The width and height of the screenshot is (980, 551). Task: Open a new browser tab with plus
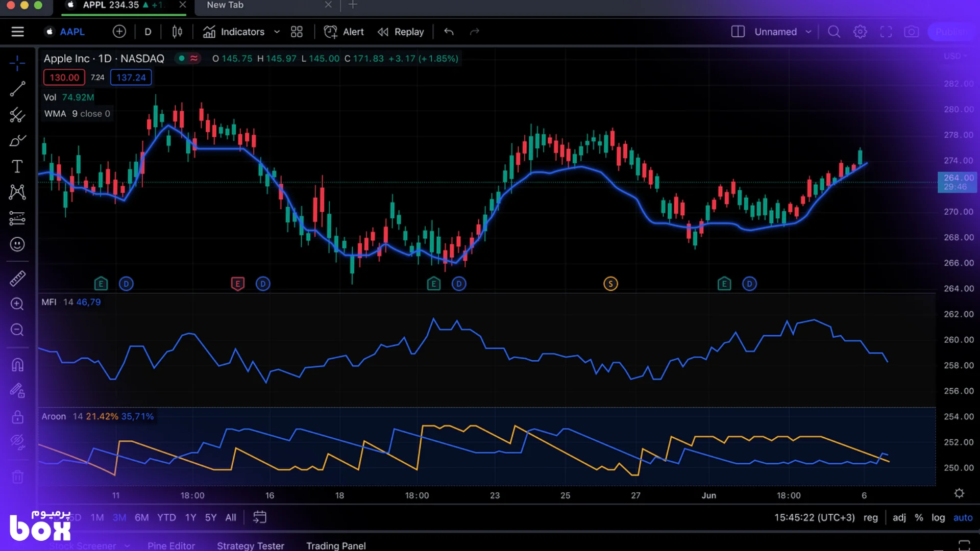click(x=353, y=5)
